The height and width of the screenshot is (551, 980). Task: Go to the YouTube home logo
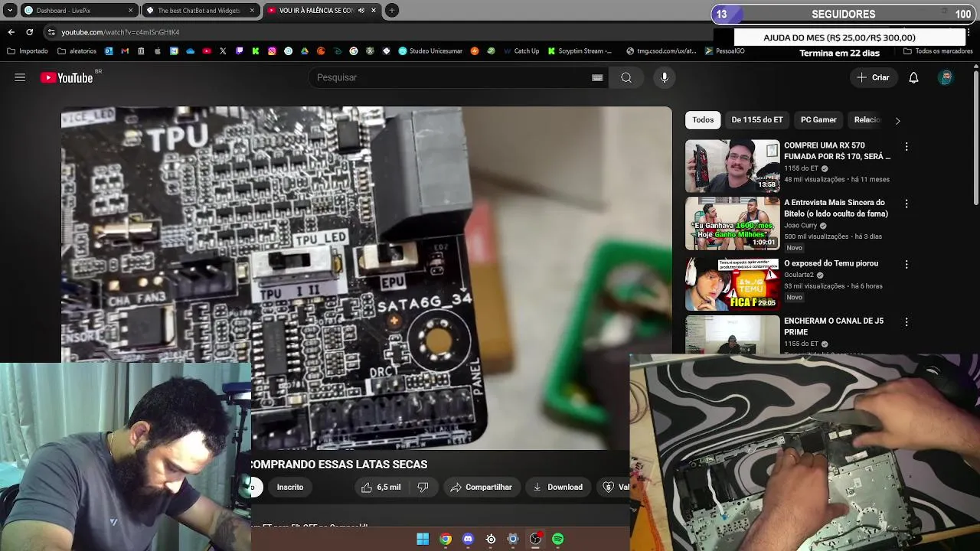click(67, 77)
